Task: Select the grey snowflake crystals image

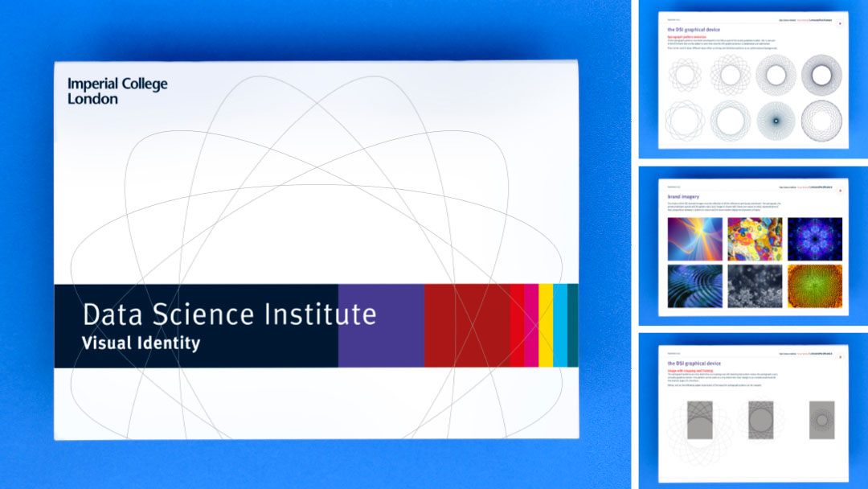Action: coord(755,286)
